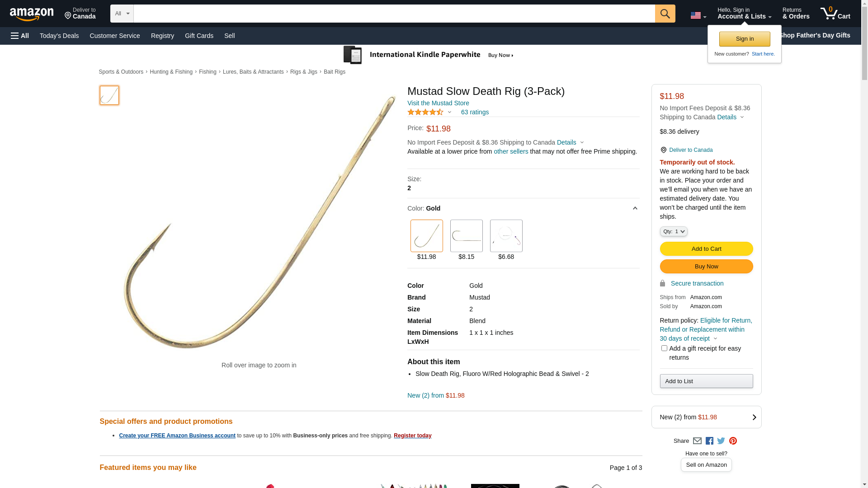Screen dimensions: 868x488
Task: Open Gift Cards nav item
Action: pyautogui.click(x=199, y=36)
